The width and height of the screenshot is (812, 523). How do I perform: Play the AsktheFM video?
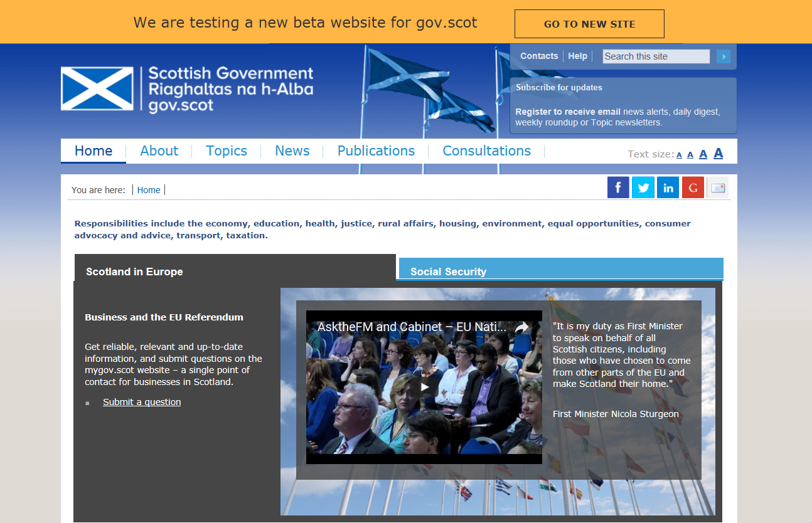tap(425, 387)
